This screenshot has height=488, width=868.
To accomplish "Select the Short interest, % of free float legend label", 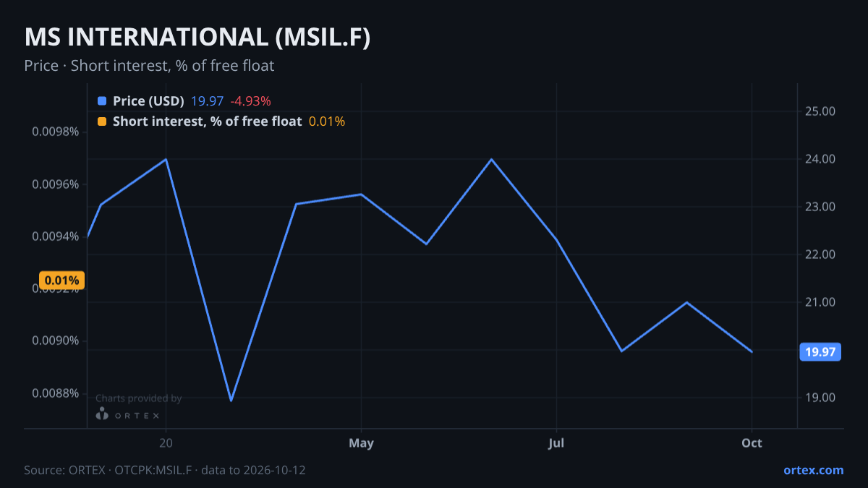I will pyautogui.click(x=207, y=121).
